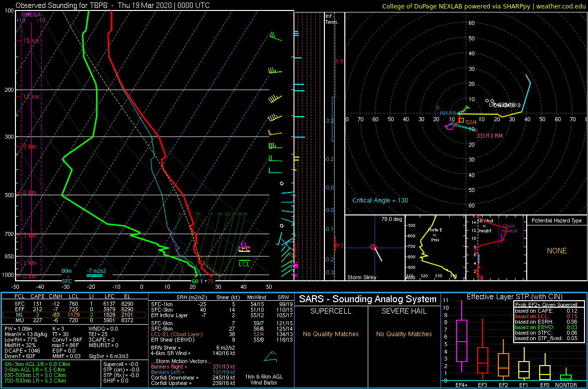Click the 'Classic Supercell' label
The image size is (588, 389).
point(509,228)
